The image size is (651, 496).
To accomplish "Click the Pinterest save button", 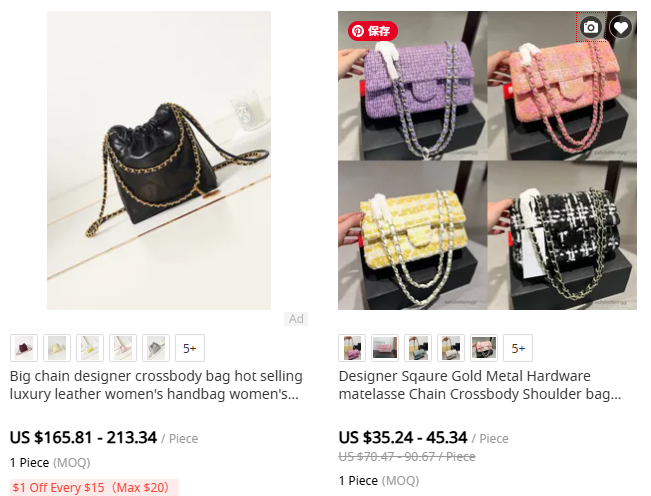I will pos(372,31).
